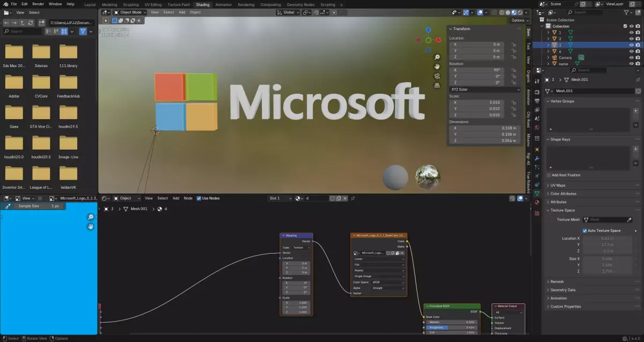The width and height of the screenshot is (644, 342).
Task: Hide Camera in viewport via eye icon
Action: [x=631, y=57]
